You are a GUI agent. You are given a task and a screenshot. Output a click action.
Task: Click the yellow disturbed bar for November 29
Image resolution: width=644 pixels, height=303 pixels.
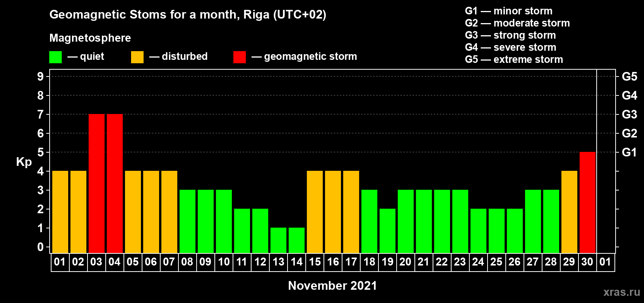coord(569,212)
